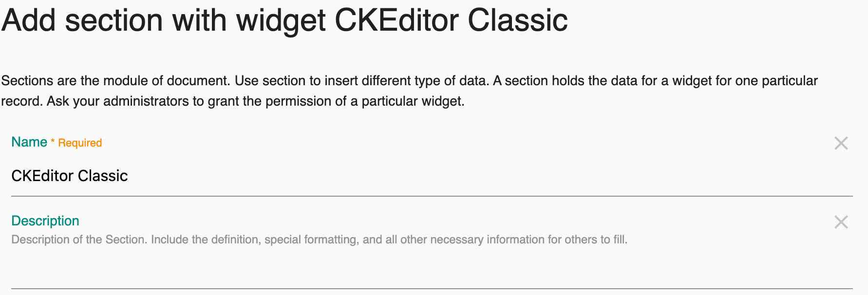Image resolution: width=868 pixels, height=295 pixels.
Task: Click the green "Name" field label
Action: click(x=29, y=142)
